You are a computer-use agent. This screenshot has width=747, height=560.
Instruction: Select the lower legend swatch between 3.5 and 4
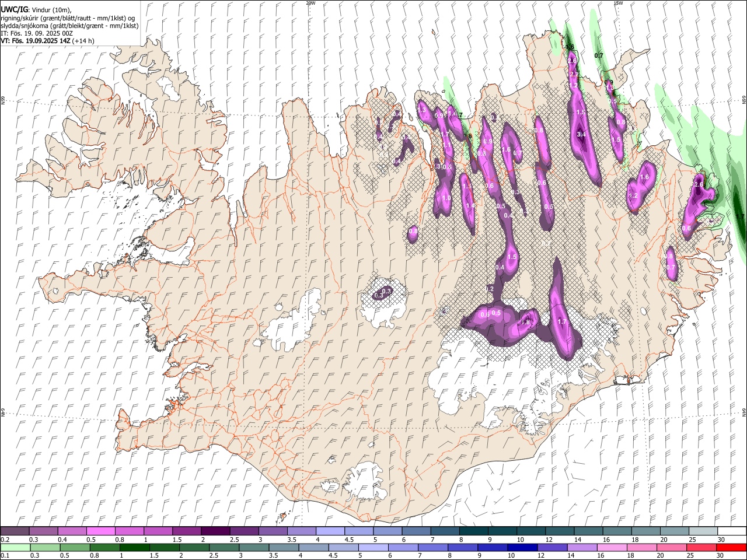(283, 547)
